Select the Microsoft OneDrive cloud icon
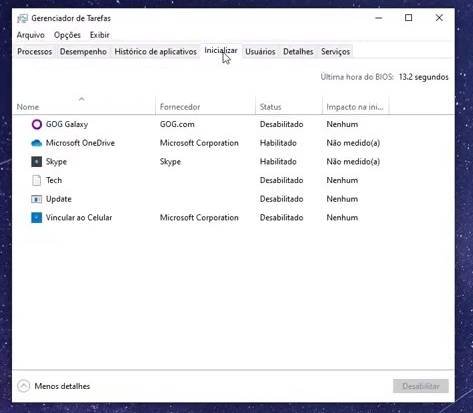 coord(37,143)
